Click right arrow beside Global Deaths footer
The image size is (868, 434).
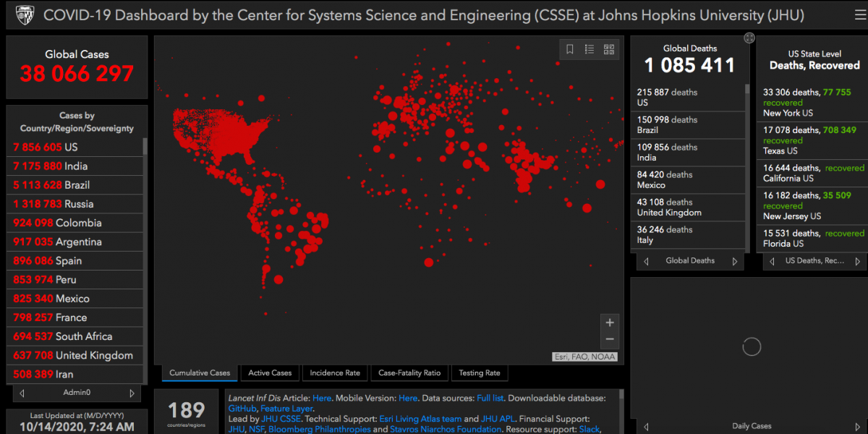tap(735, 261)
